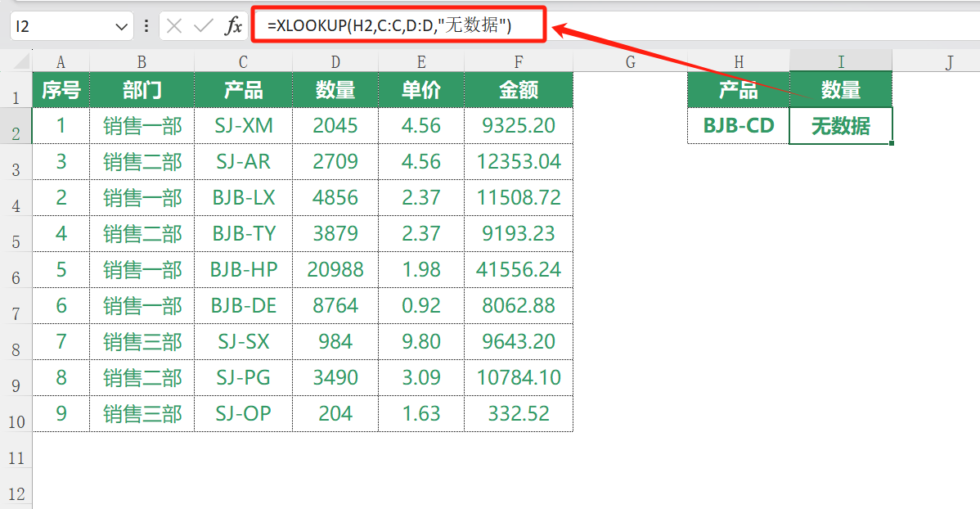The image size is (980, 509).
Task: Click the cell with BJB-TY
Action: pos(243,234)
